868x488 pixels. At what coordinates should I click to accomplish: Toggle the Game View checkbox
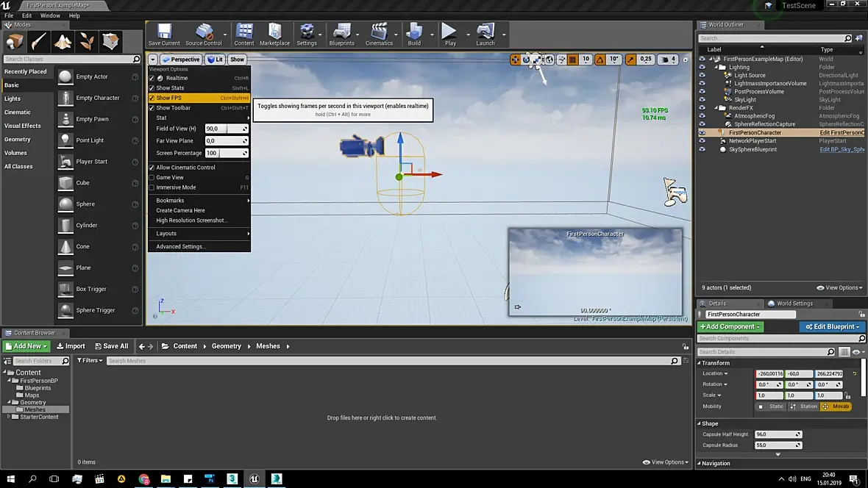[x=152, y=177]
